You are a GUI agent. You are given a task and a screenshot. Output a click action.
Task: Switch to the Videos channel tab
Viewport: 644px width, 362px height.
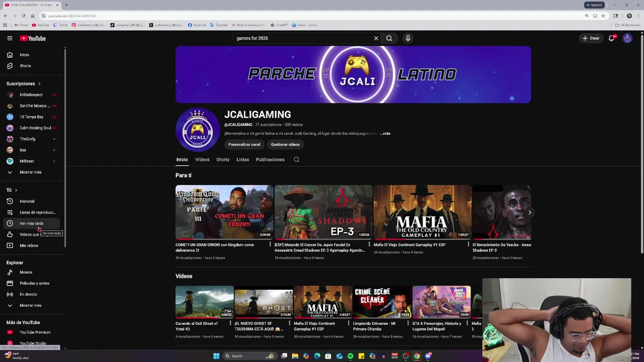click(202, 159)
